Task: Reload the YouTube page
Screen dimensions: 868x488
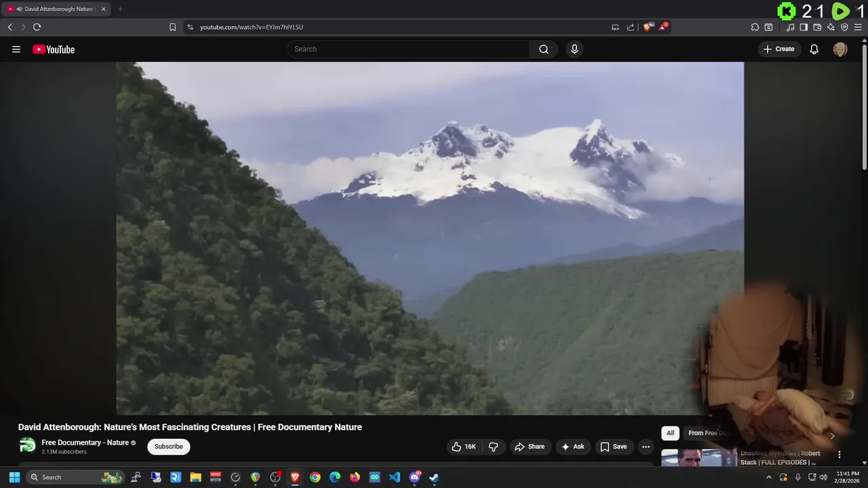Action: click(37, 27)
